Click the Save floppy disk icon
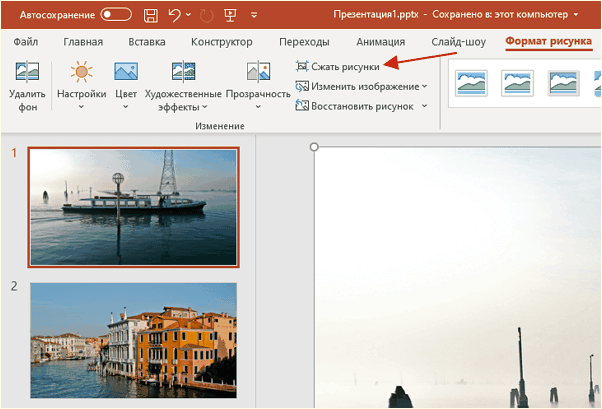 tap(150, 15)
